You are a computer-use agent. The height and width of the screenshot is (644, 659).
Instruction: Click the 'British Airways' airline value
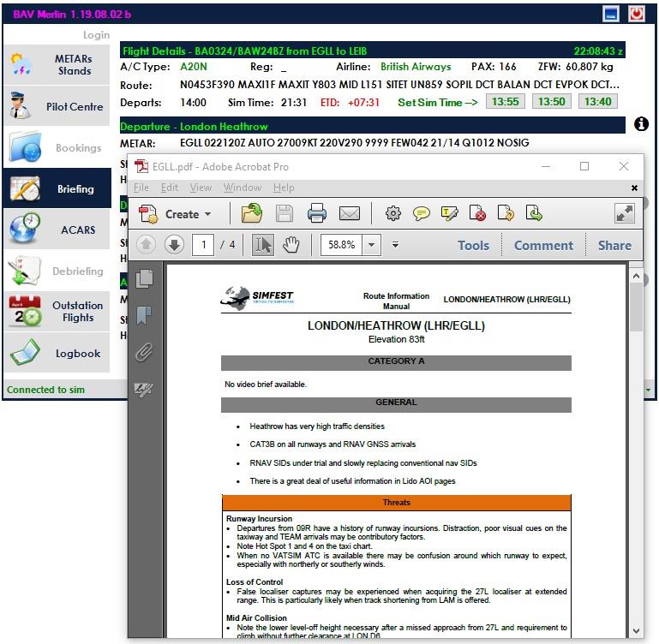pyautogui.click(x=416, y=67)
